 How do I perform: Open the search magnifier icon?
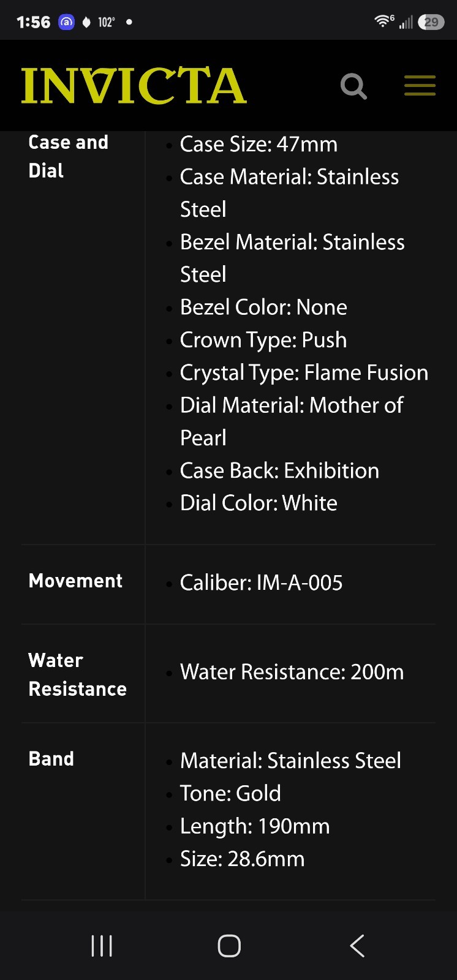[x=353, y=86]
